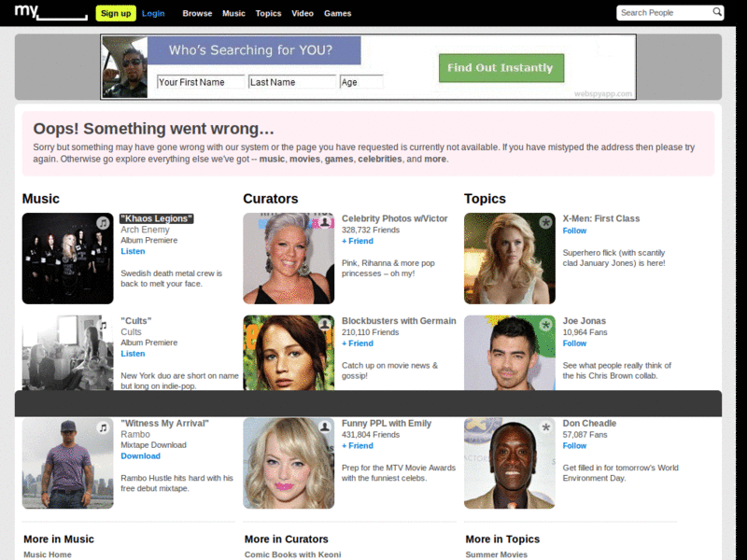Click the Your First Name field
Viewport: 747px width, 560px height.
tap(201, 82)
